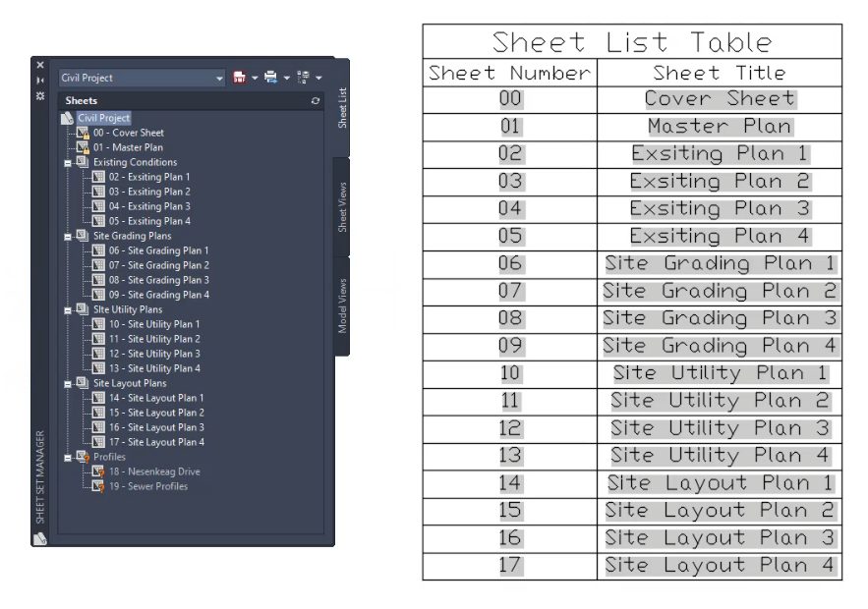Click sheet icon of 10 - Site Utility Plan 1
The height and width of the screenshot is (609, 868).
point(98,324)
